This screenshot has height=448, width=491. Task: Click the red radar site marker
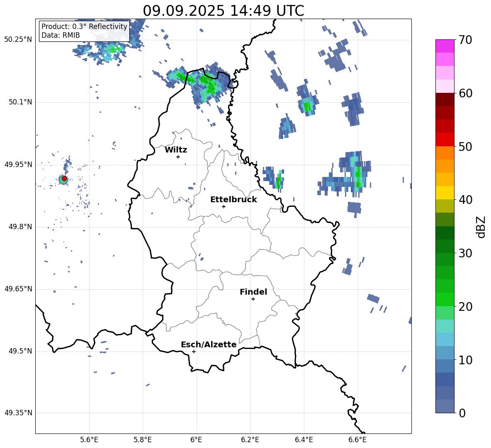[64, 179]
